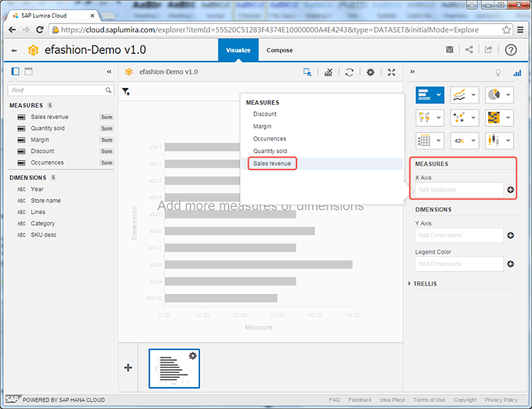
Task: Open the Privacy Policy link
Action: (501, 400)
